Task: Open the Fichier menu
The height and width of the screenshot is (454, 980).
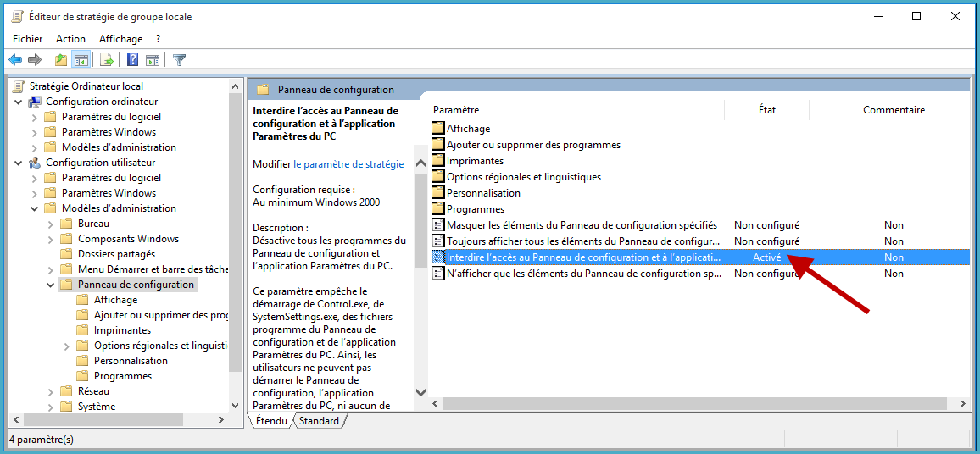Action: pyautogui.click(x=27, y=39)
